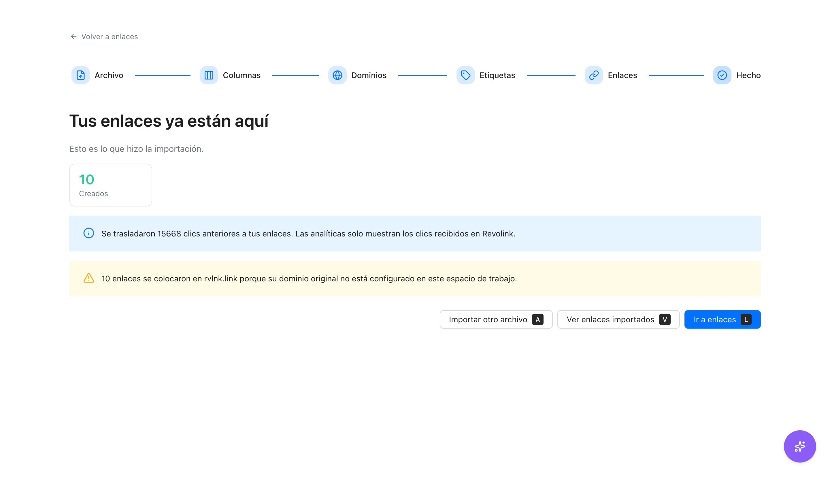
Task: Click Importar otro archivo button
Action: pos(496,319)
